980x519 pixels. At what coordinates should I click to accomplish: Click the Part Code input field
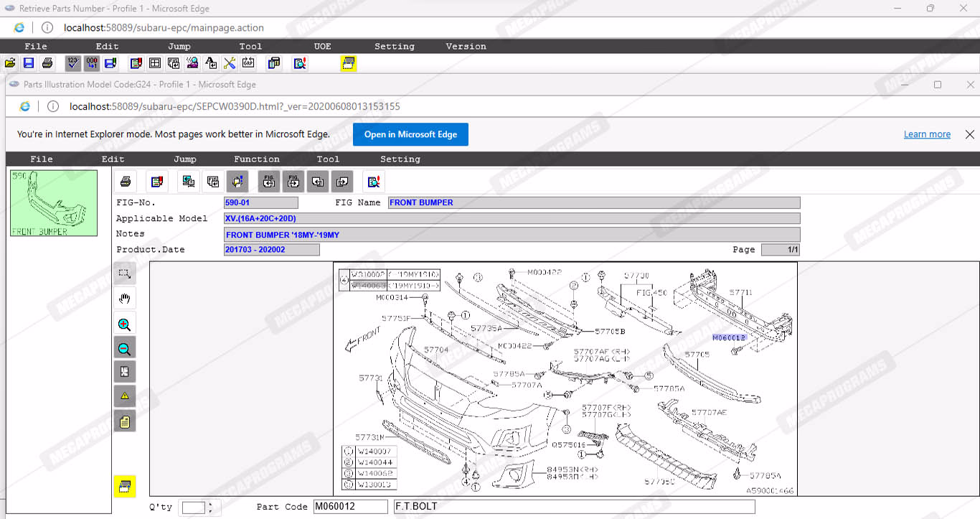350,507
